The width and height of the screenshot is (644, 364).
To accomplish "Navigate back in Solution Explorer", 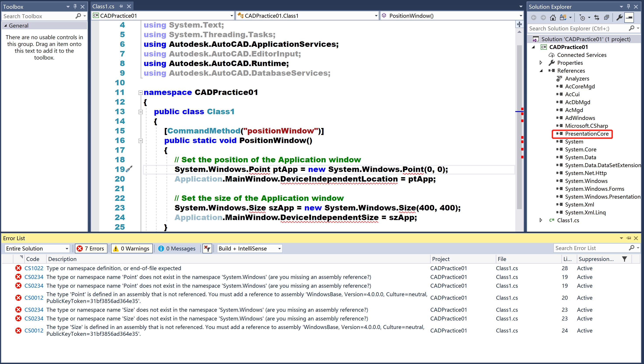I will click(x=534, y=17).
